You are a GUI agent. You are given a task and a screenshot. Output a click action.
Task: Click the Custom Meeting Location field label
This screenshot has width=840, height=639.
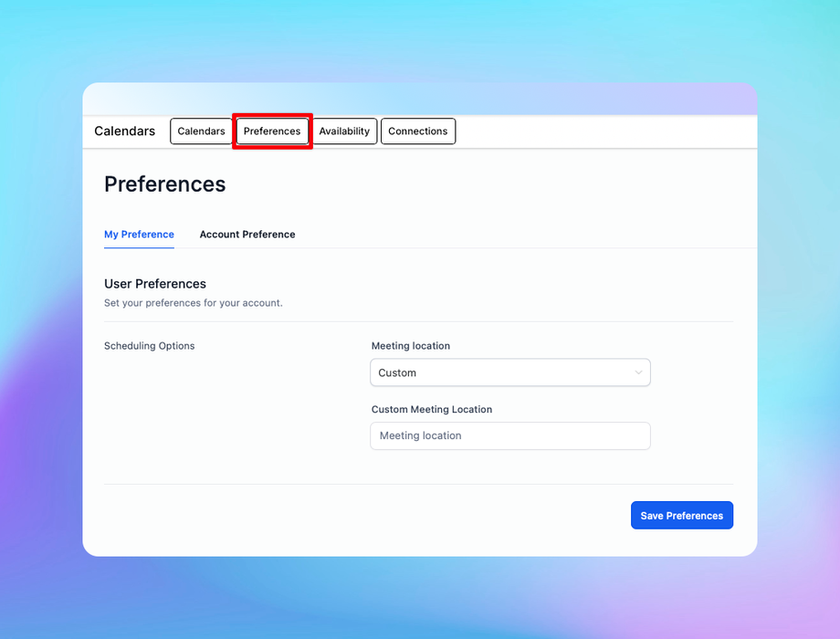[x=431, y=410]
